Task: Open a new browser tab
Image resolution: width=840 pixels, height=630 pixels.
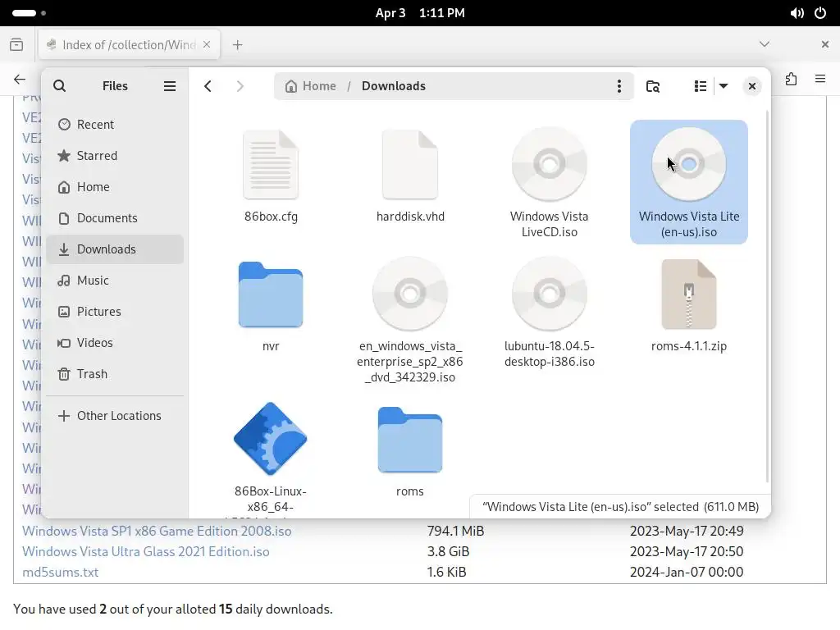Action: coord(237,45)
